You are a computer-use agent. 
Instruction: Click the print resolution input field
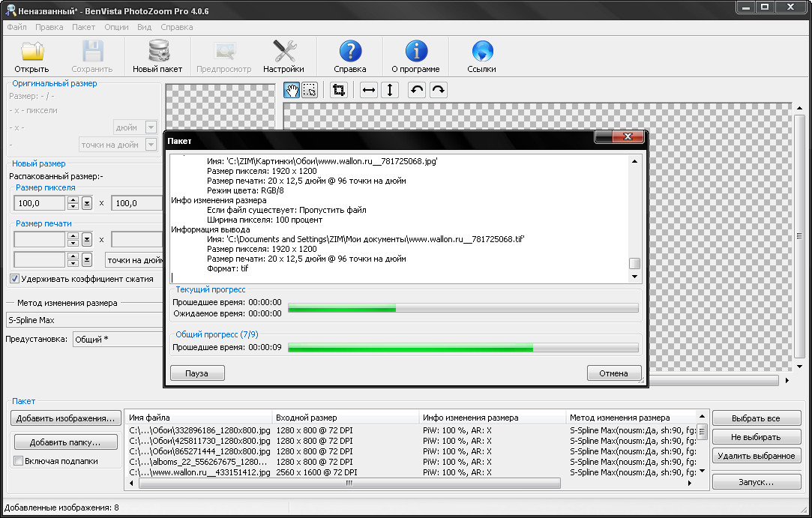click(x=39, y=259)
